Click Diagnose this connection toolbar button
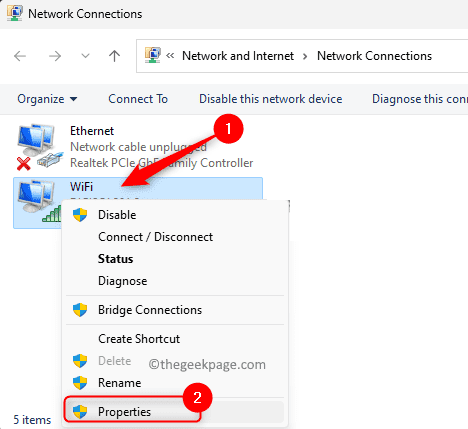 point(420,99)
